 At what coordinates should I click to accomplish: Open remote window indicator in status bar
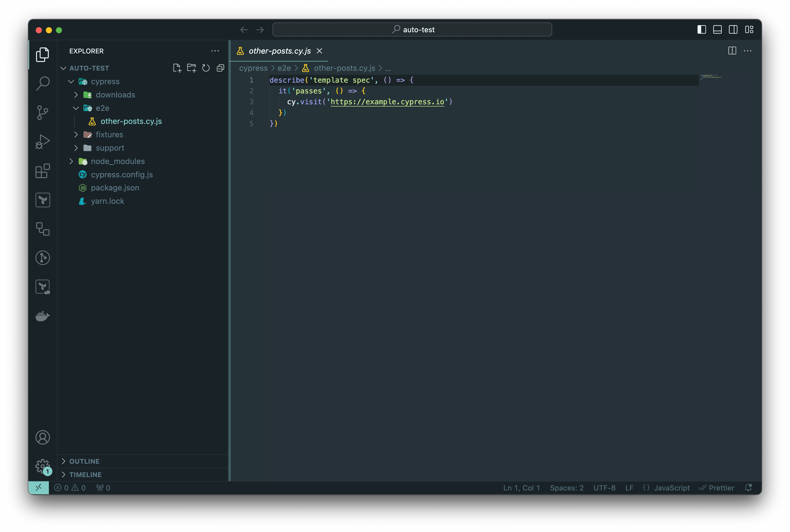[38, 488]
